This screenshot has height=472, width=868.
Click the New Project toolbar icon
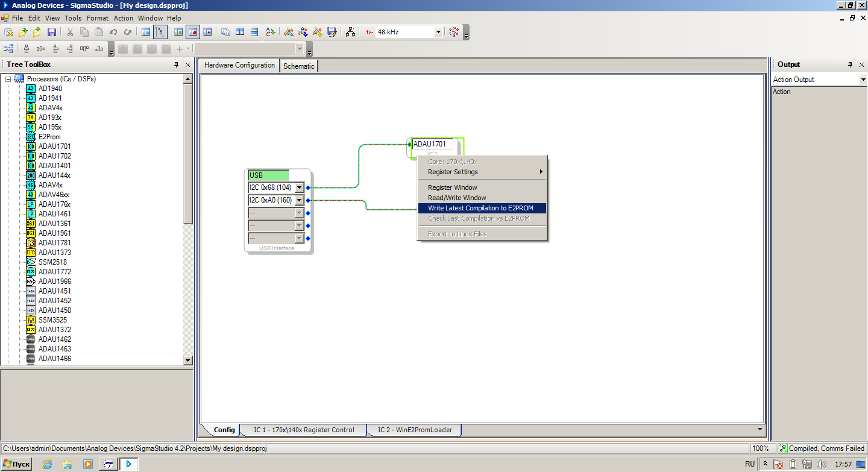coord(8,32)
